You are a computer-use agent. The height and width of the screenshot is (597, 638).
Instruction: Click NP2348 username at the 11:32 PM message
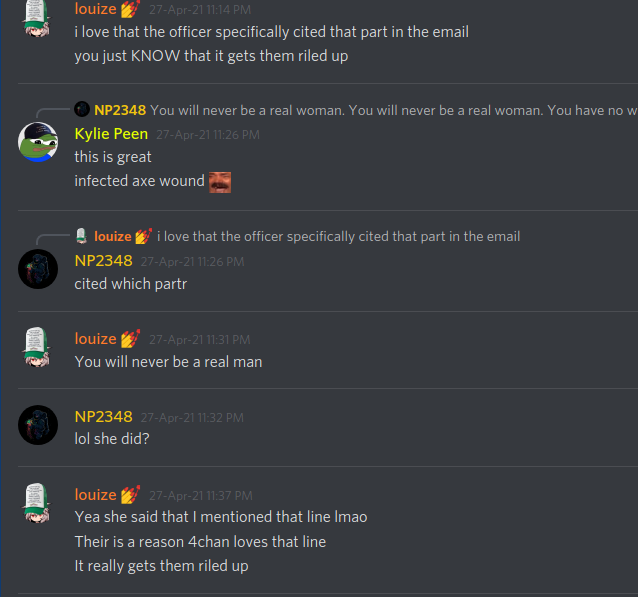pos(103,417)
